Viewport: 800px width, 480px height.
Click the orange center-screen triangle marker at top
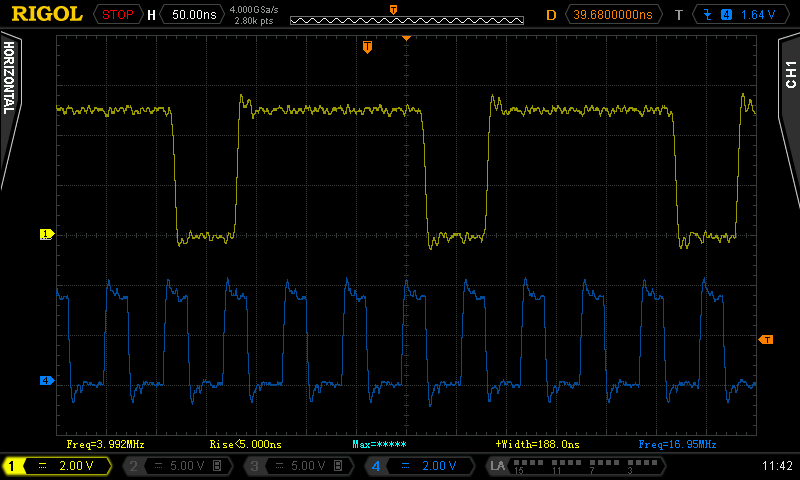(x=406, y=38)
